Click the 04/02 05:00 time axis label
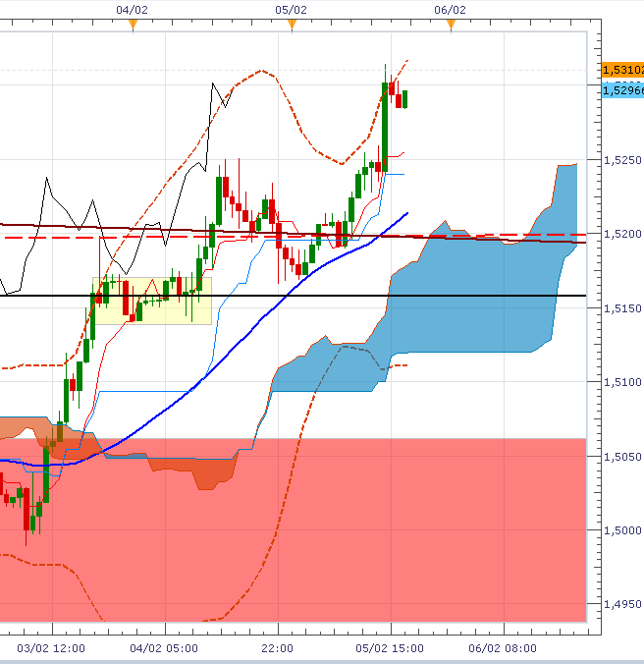Viewport: 644px width, 664px height. [x=164, y=648]
